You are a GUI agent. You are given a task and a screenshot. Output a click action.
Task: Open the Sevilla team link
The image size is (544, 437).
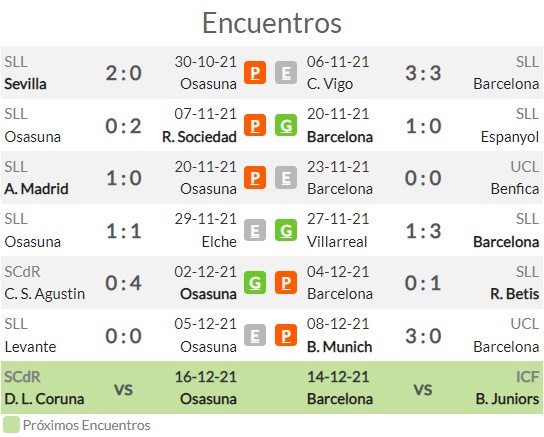[25, 84]
